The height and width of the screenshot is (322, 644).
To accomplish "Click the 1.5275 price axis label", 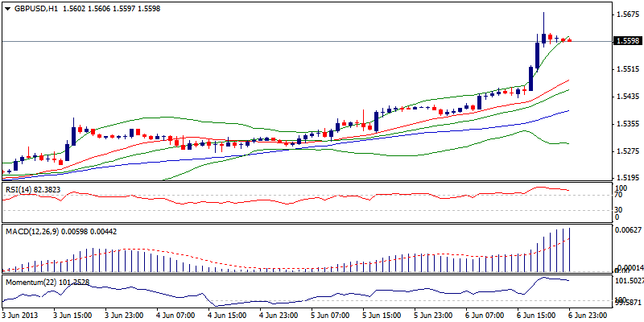I will click(626, 151).
